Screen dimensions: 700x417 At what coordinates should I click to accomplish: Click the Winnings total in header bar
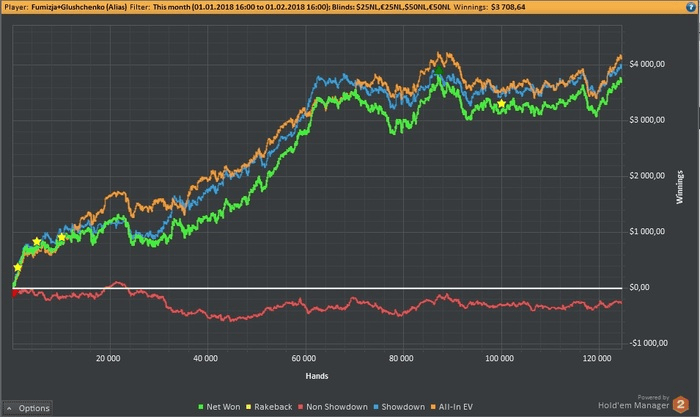pos(508,7)
